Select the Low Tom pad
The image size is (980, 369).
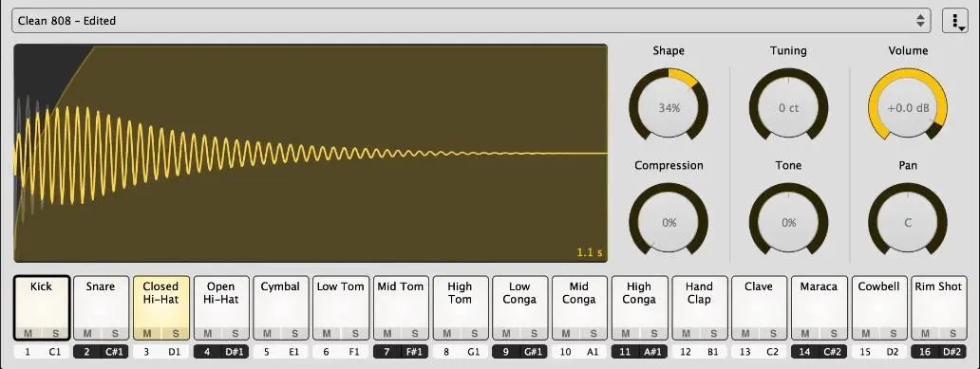(x=341, y=307)
